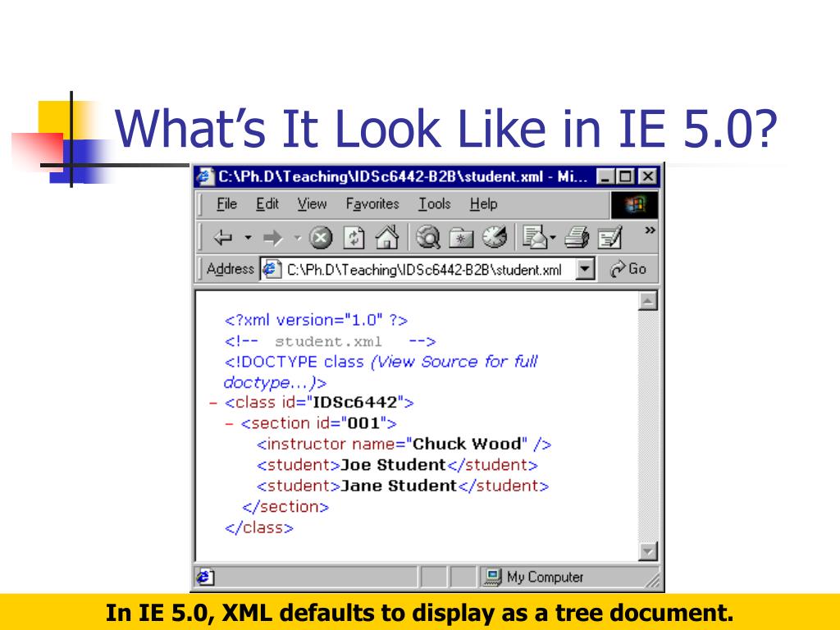Click the Joe Student element line
Viewport: 840px width, 630px height.
(x=397, y=465)
